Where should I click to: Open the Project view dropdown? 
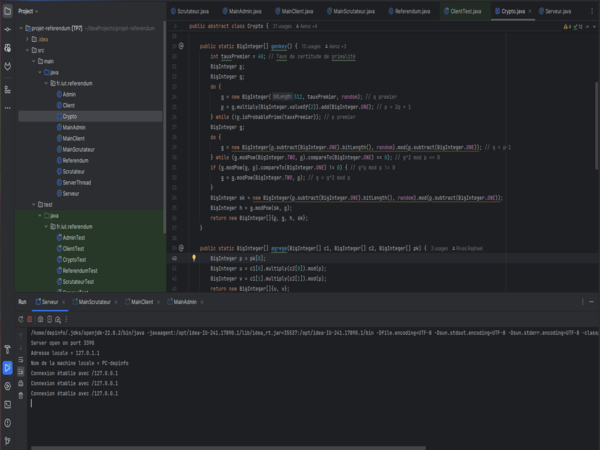(29, 11)
